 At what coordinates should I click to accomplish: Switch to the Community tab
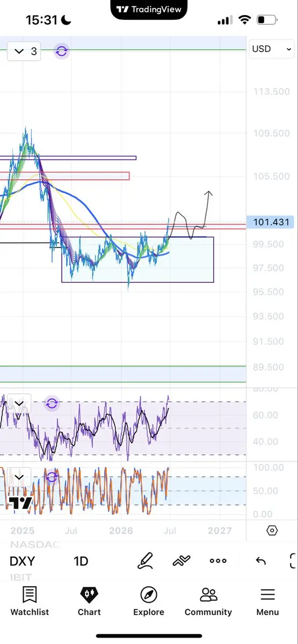click(208, 601)
